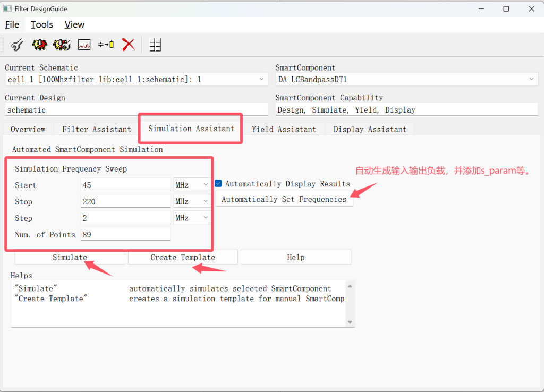Click the grid layout toolbar icon
Image resolution: width=544 pixels, height=392 pixels.
click(155, 45)
